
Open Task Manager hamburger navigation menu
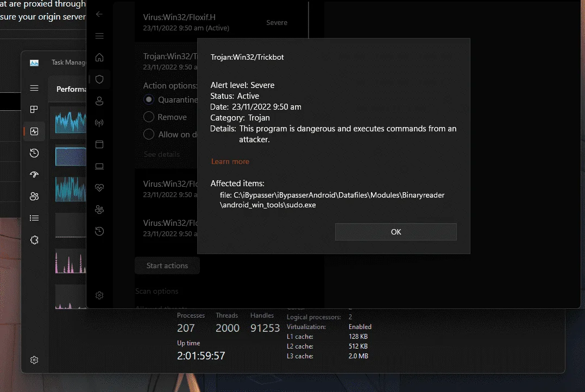(34, 88)
